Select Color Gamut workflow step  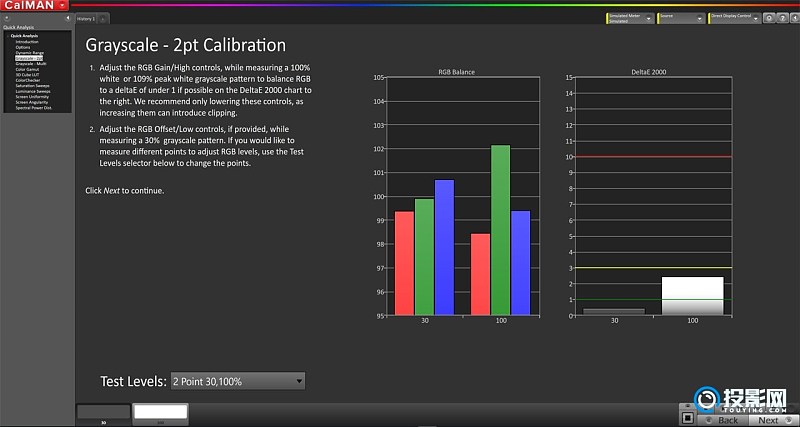tap(27, 69)
